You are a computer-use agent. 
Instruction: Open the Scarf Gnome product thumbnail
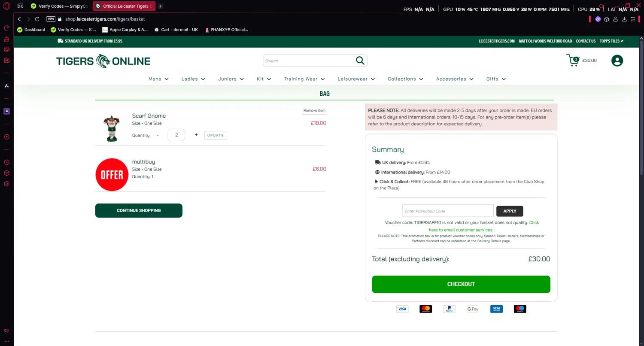point(112,128)
